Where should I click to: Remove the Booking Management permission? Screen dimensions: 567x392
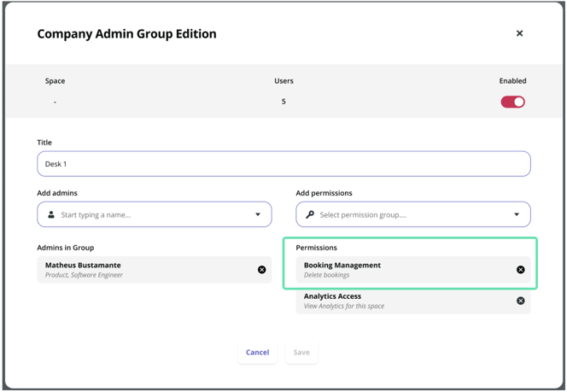(520, 270)
